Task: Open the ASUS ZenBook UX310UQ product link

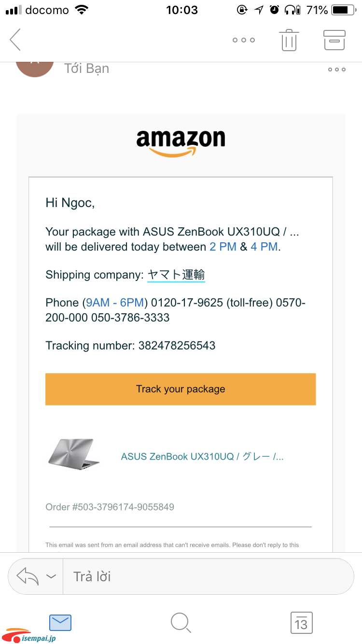Action: (202, 457)
